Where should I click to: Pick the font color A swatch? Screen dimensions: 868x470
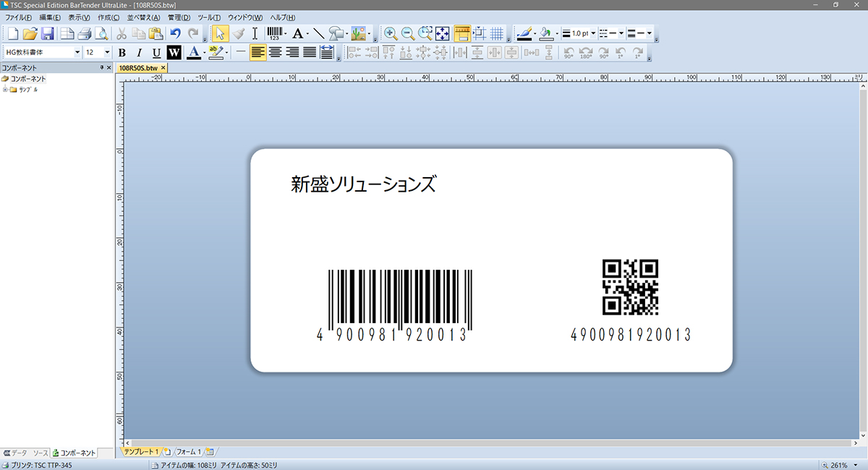click(192, 52)
